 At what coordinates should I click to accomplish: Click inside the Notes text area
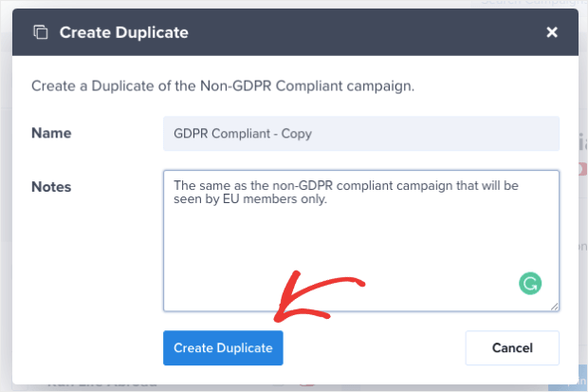(x=361, y=241)
